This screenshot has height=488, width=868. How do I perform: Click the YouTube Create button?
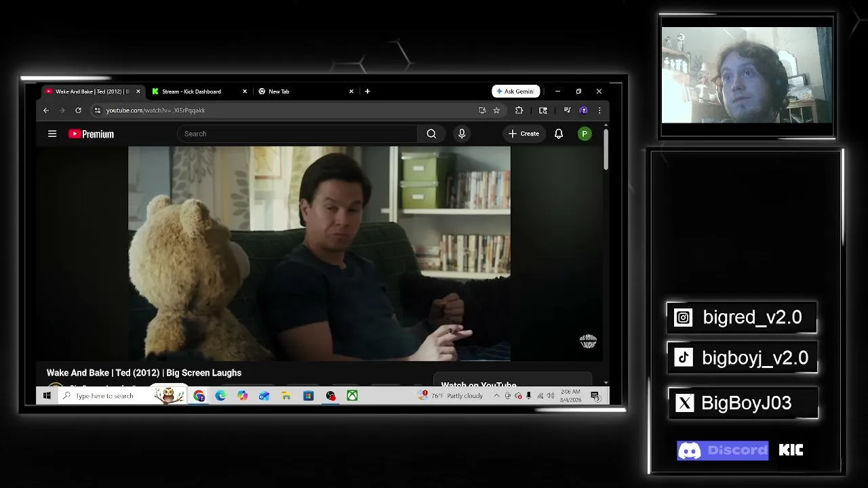524,134
